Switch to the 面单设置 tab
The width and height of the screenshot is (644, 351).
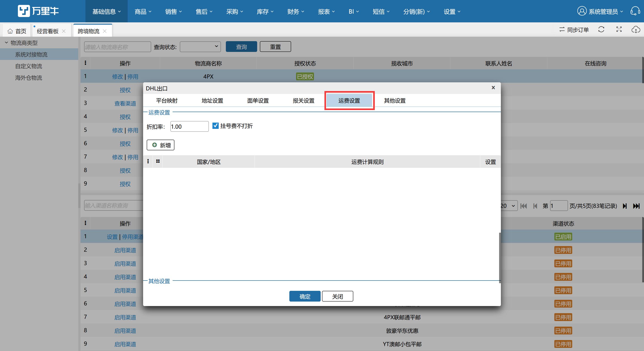click(x=258, y=101)
